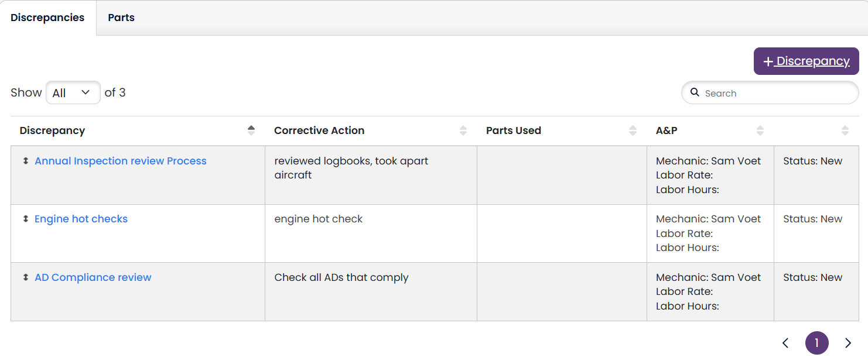Click sort arrows for A&P column
The width and height of the screenshot is (868, 364).
coord(760,131)
